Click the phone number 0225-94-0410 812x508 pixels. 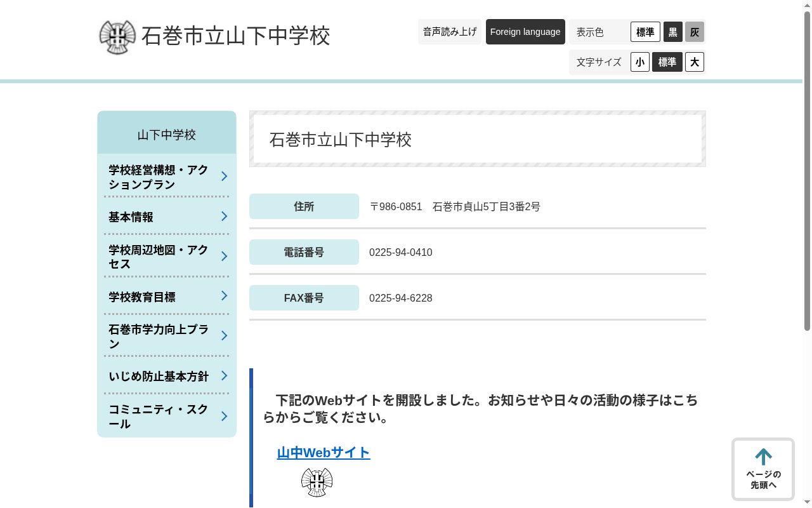(x=401, y=252)
